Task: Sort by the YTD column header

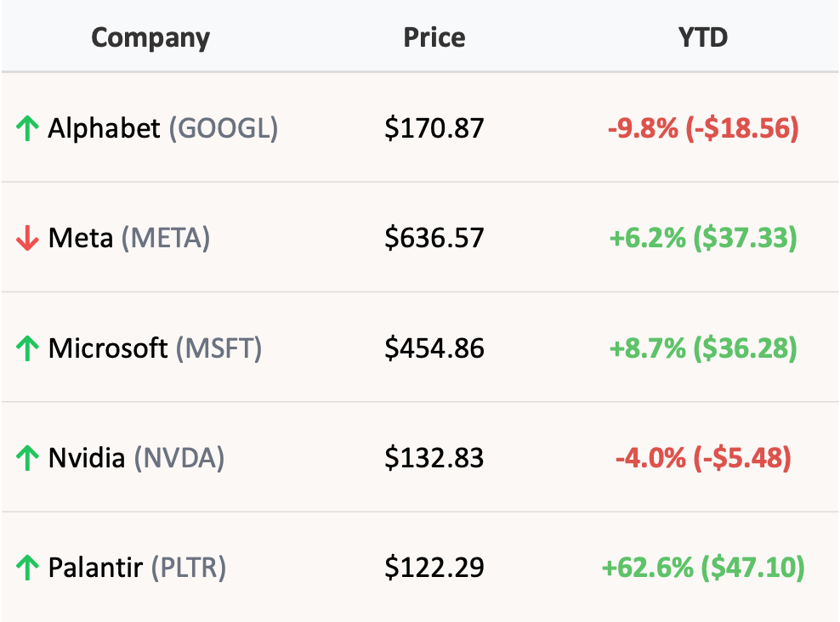Action: click(704, 38)
